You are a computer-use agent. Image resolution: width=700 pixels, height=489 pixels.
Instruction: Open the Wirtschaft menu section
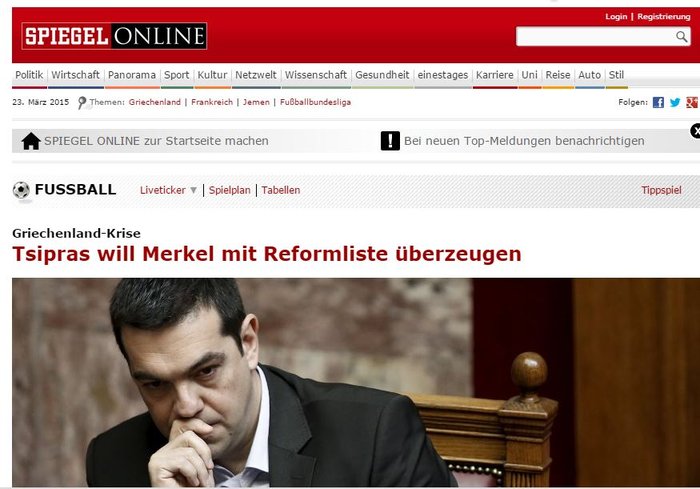click(75, 75)
